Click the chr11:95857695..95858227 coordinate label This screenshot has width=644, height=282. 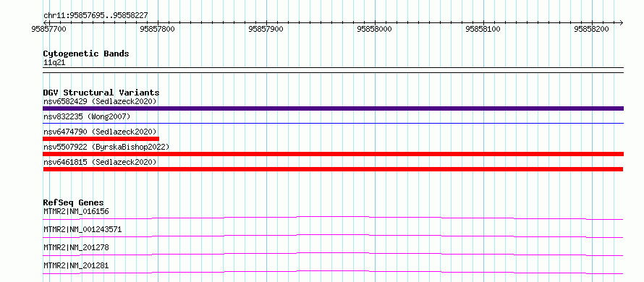[x=96, y=15]
